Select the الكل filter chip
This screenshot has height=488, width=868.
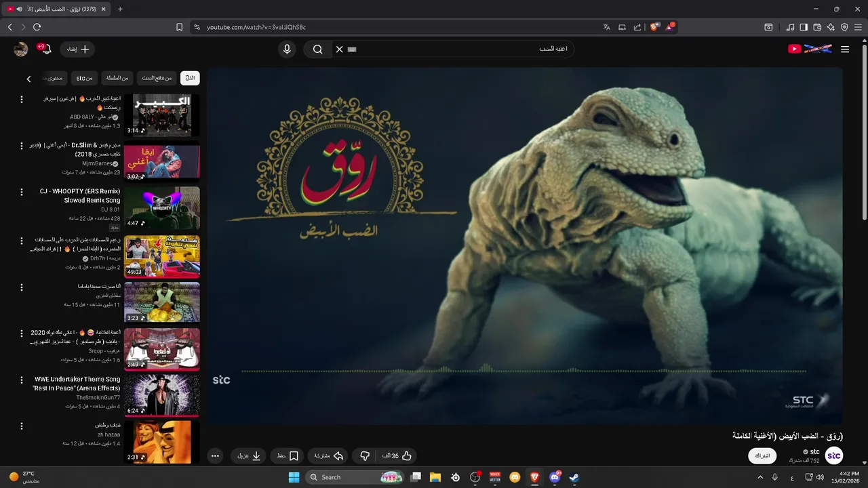pyautogui.click(x=191, y=78)
